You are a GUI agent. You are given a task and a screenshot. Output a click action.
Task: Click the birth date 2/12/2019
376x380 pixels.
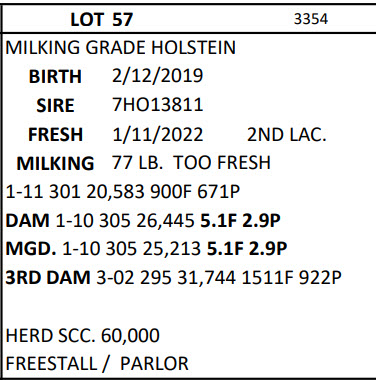point(158,76)
